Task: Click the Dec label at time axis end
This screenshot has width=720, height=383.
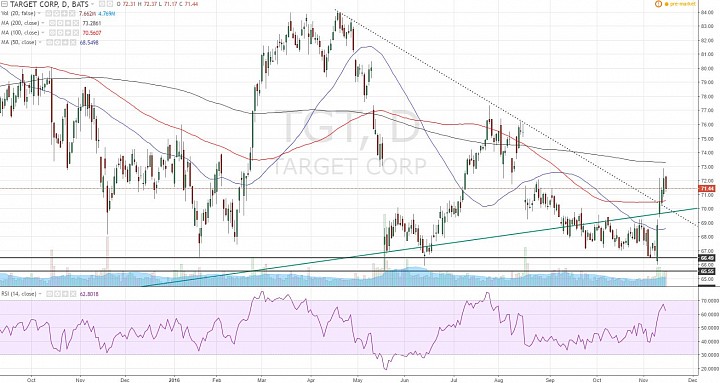Action: (692, 380)
